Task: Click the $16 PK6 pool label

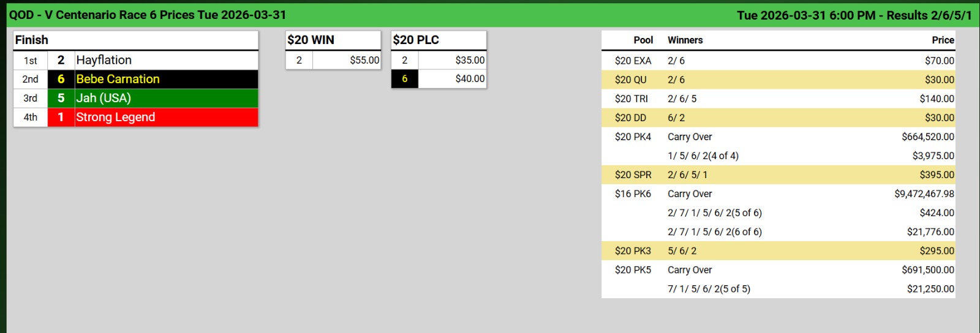Action: pyautogui.click(x=633, y=193)
